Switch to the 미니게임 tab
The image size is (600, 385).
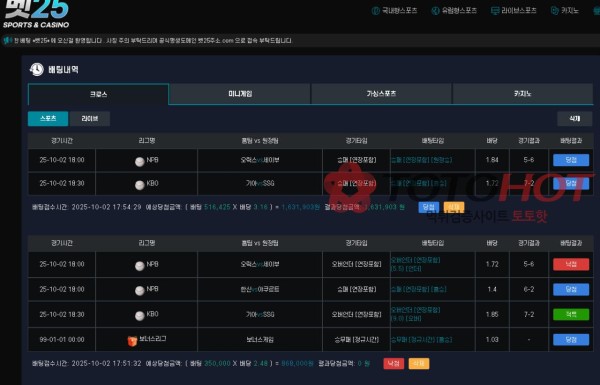(240, 94)
